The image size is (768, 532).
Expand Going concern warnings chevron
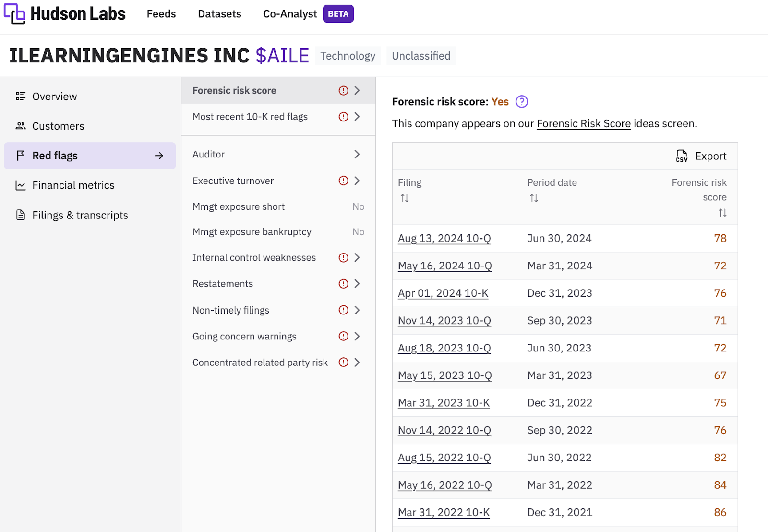pyautogui.click(x=357, y=336)
